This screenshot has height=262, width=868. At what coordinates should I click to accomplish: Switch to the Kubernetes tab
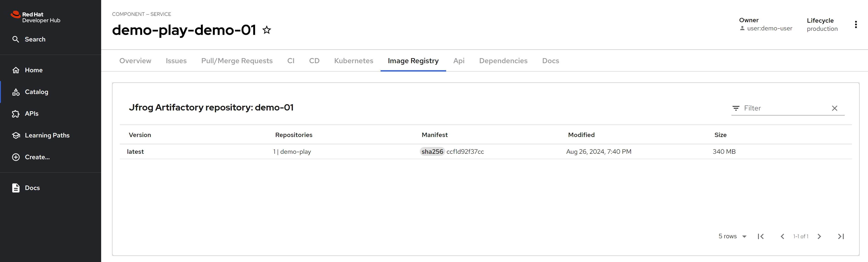[x=353, y=61]
